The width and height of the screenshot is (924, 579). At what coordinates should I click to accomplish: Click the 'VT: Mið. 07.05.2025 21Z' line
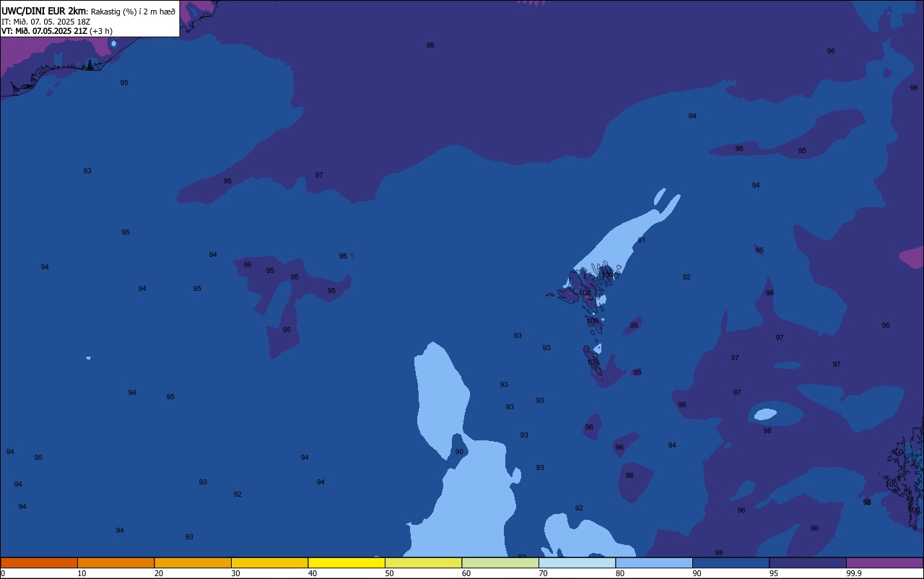pos(45,31)
